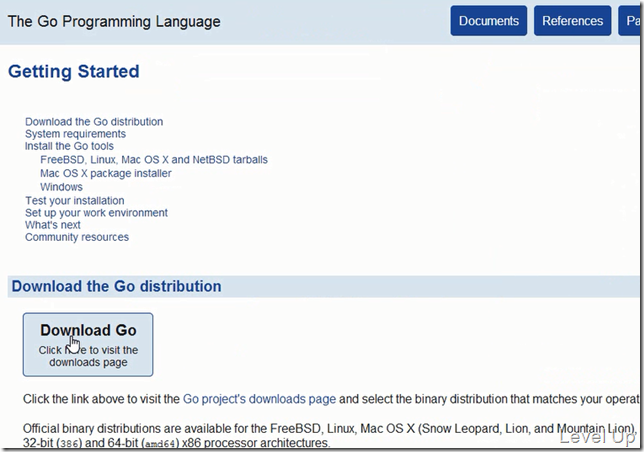Open Set up your work environment link
The image size is (644, 452).
96,213
